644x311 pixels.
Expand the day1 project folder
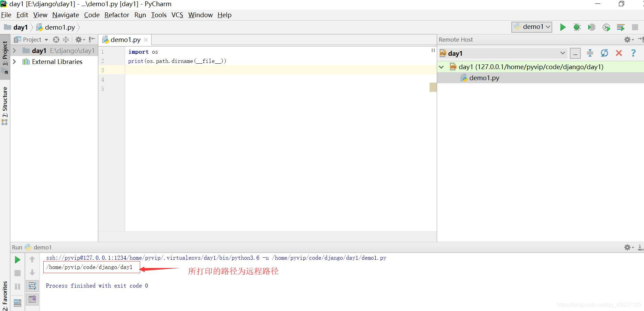pos(14,51)
